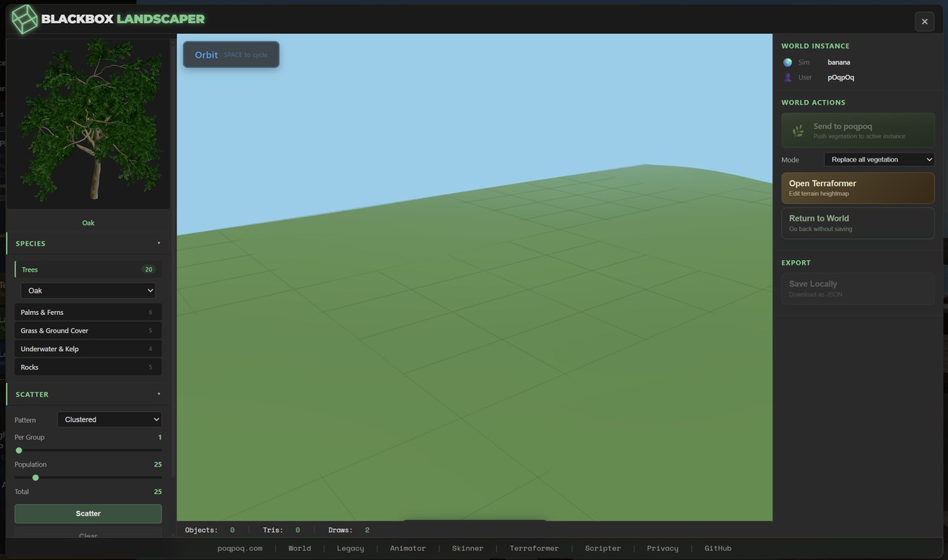Click the World Instance heading
Image resolution: width=948 pixels, height=560 pixels.
tap(815, 46)
